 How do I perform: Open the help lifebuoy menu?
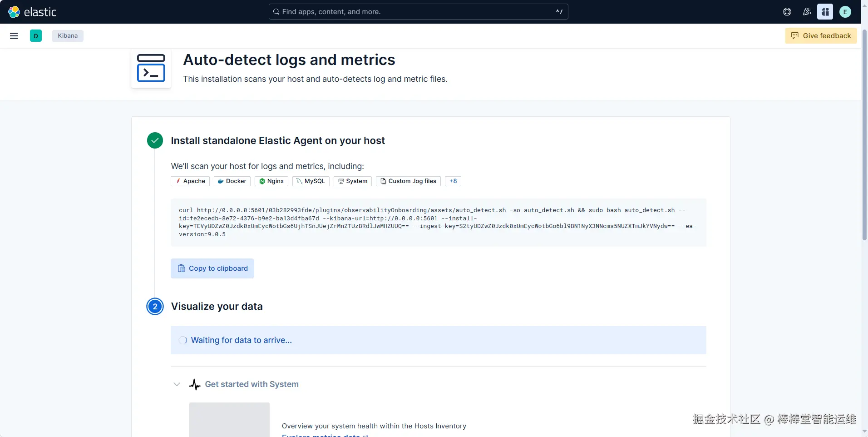tap(787, 12)
